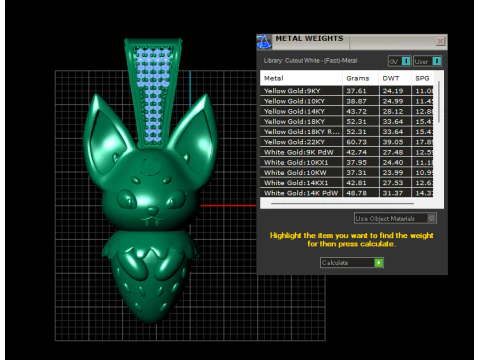Select the Yellow Gold:10KY row
Screen dimensions: 480x360
click(347, 101)
